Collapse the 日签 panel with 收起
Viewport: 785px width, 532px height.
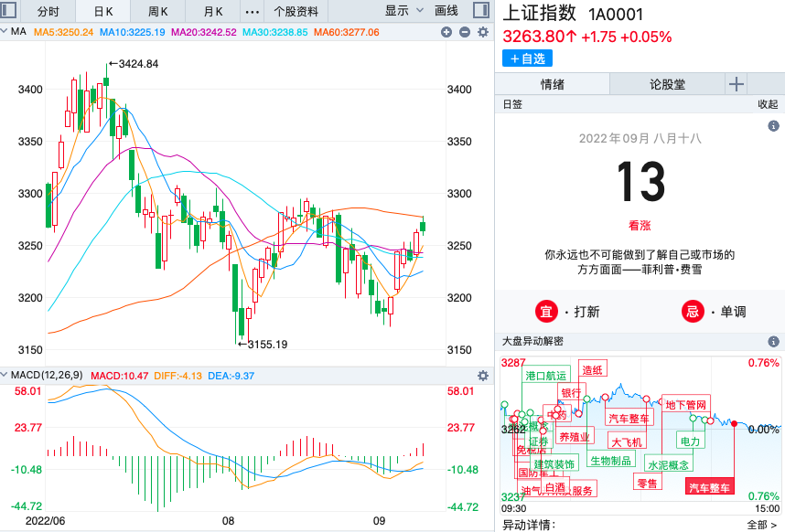(767, 104)
